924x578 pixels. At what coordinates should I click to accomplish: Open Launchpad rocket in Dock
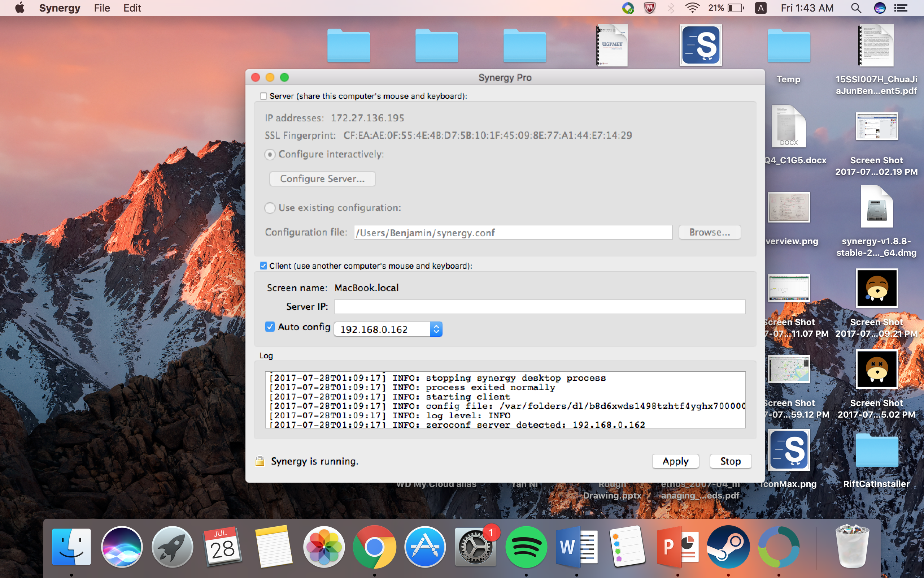click(173, 547)
